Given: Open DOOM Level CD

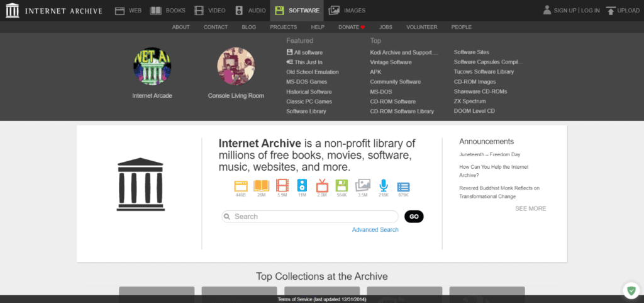Looking at the screenshot, I should (x=474, y=111).
